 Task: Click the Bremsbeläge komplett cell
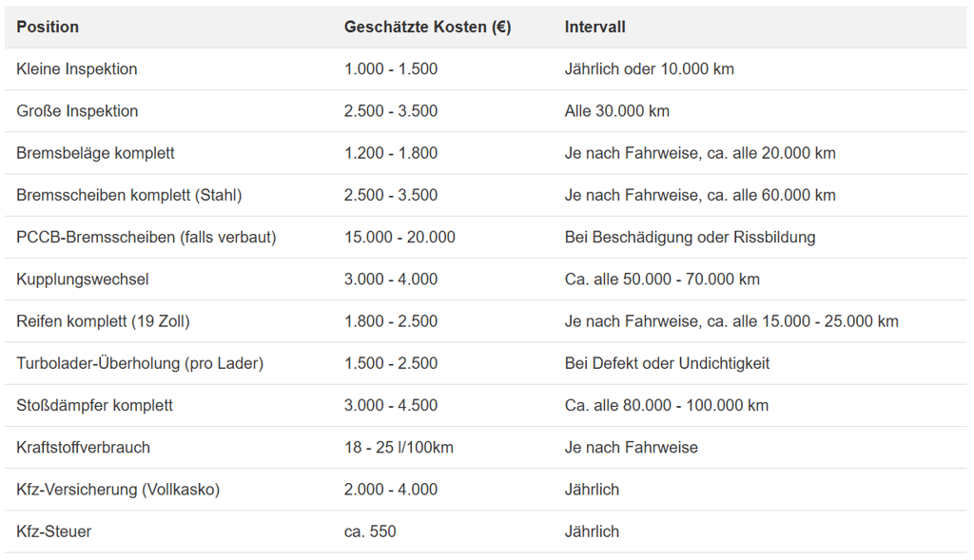[x=95, y=153]
